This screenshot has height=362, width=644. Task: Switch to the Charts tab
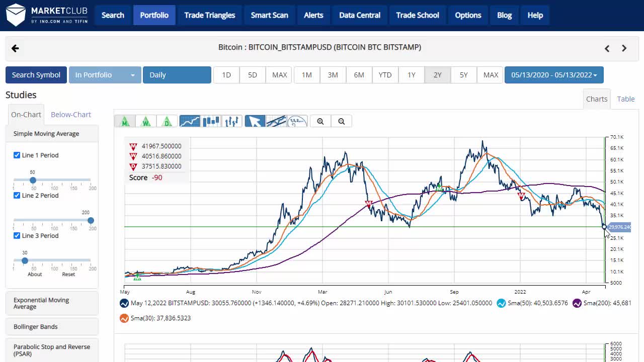597,99
